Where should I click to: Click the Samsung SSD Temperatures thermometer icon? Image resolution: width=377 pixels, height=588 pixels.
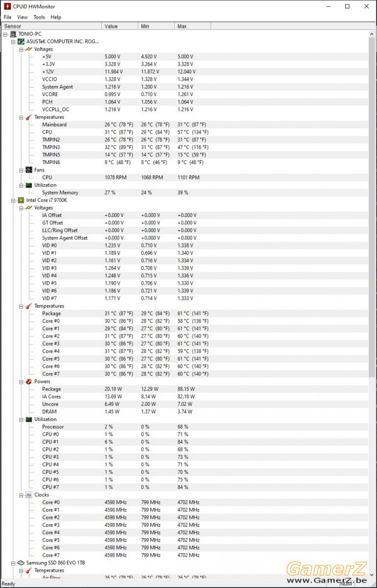[29, 570]
